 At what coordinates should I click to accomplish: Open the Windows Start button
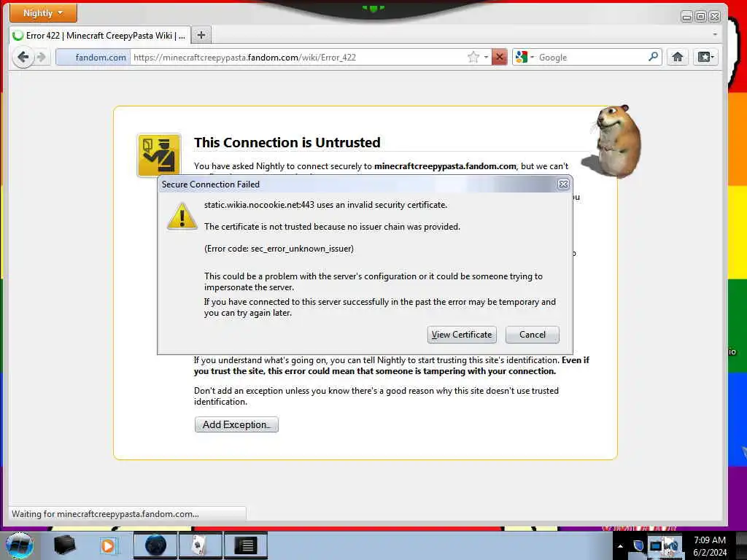(19, 545)
